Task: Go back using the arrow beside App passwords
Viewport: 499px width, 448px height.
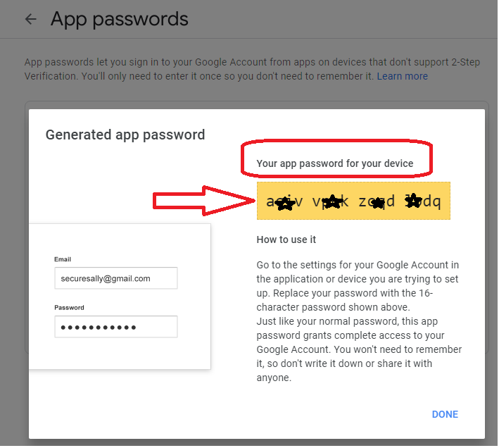Action: coord(31,19)
